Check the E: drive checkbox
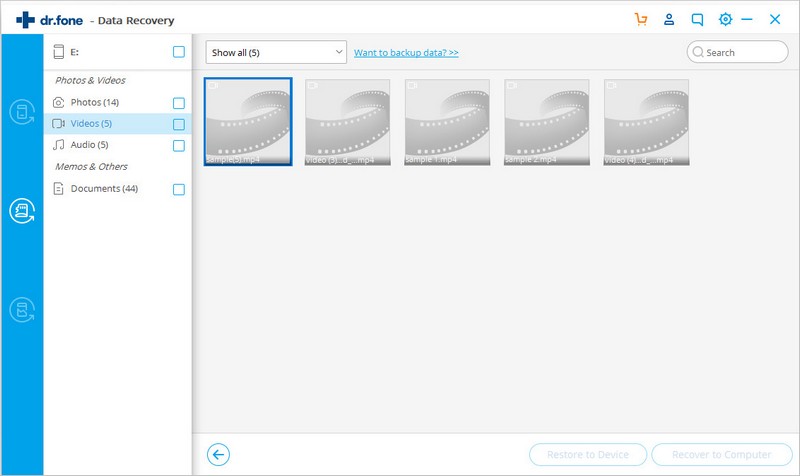Viewport: 800px width, 476px height. 179,52
